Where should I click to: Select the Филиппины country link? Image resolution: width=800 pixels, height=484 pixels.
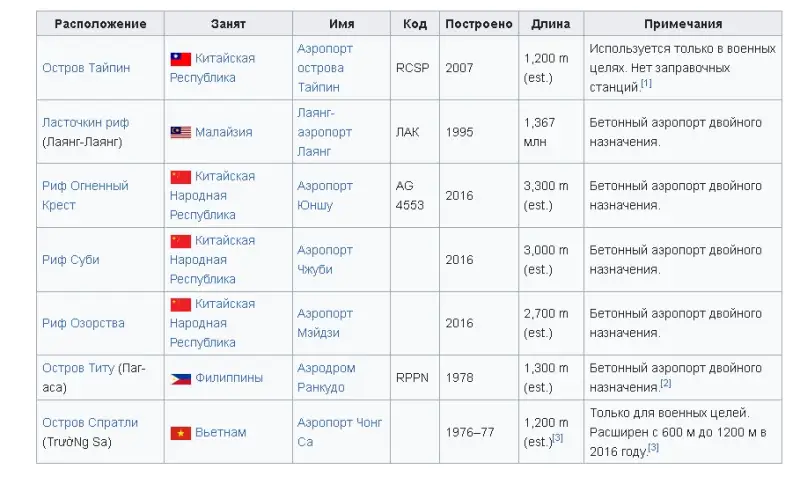coord(229,378)
